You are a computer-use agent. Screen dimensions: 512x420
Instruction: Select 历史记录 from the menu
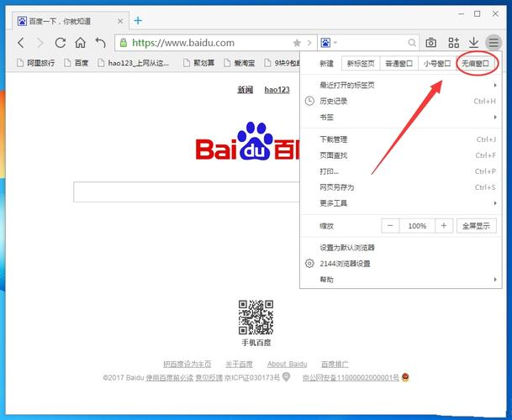click(334, 101)
